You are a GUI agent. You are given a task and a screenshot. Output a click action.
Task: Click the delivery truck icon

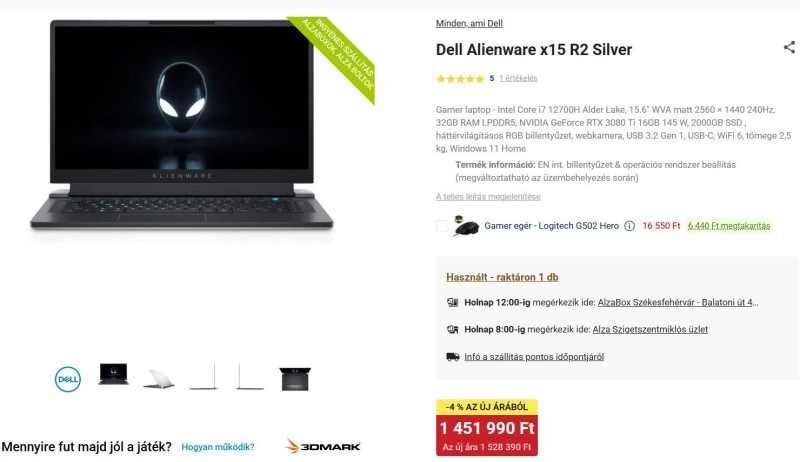pos(453,356)
